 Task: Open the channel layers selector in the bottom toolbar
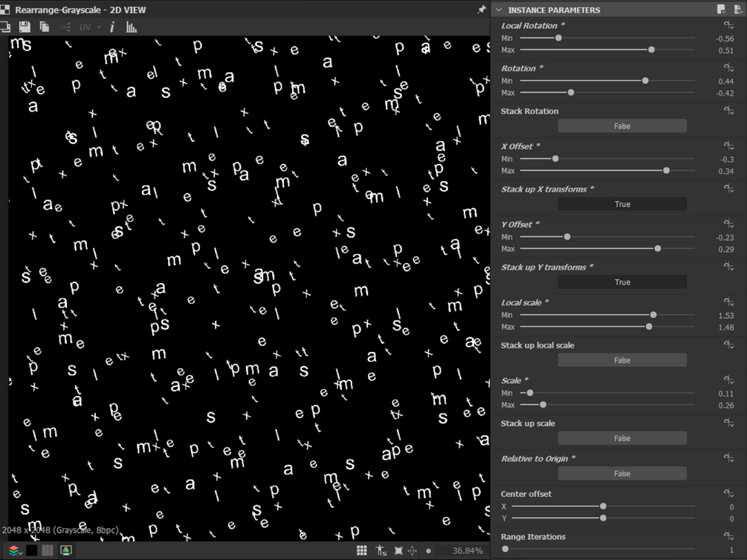[x=16, y=551]
